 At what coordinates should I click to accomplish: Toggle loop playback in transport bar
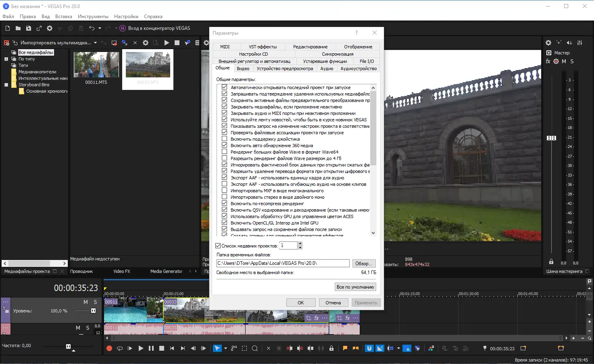[120, 348]
